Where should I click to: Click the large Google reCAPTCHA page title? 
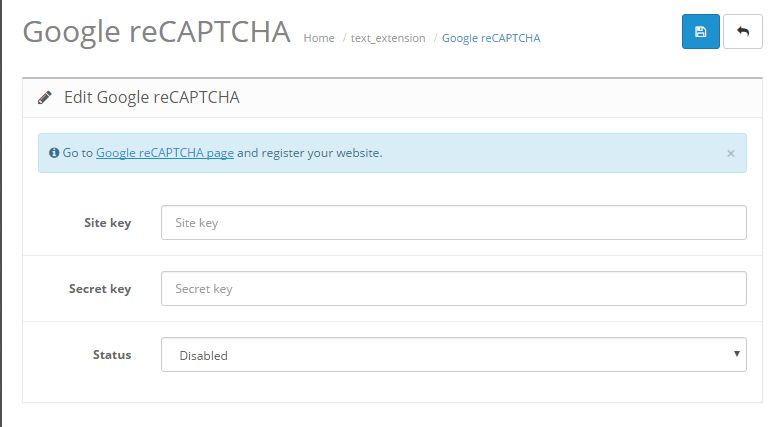157,32
